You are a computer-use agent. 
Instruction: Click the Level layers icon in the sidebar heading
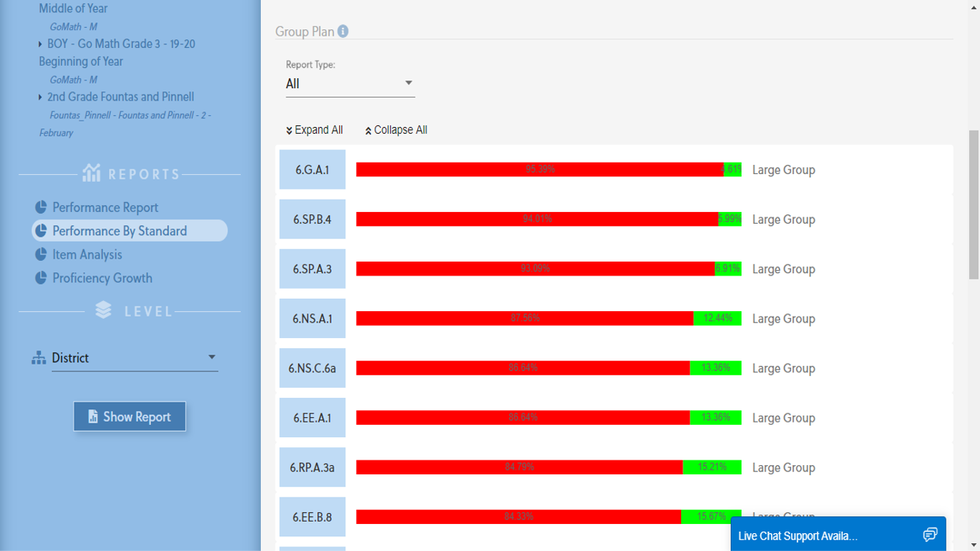click(104, 310)
